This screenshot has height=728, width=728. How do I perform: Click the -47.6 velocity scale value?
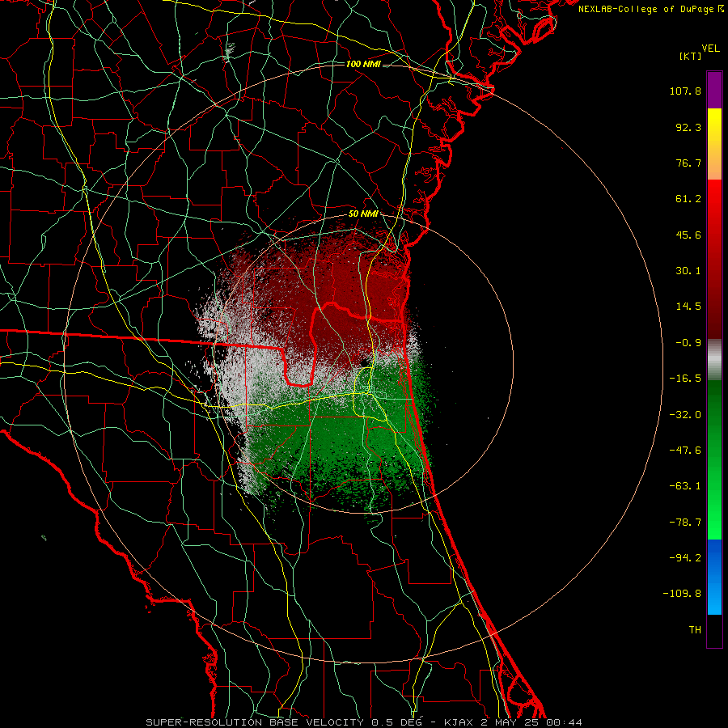pos(685,451)
